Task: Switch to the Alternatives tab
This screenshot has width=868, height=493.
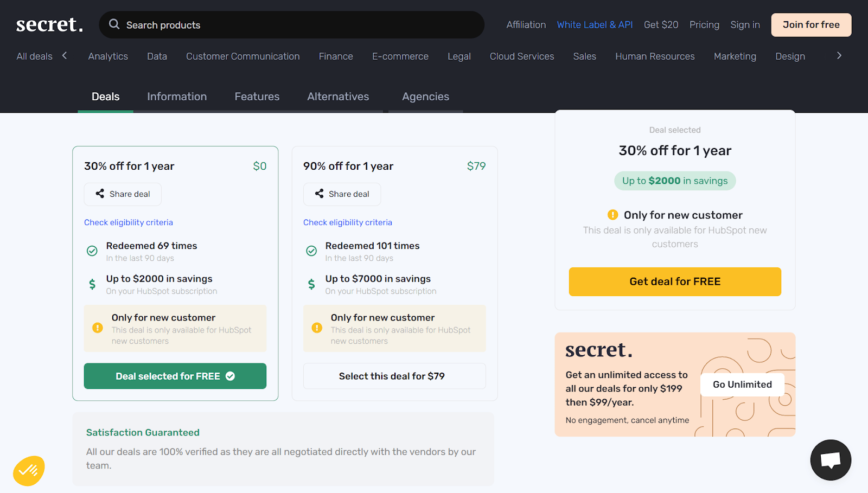Action: coord(337,97)
